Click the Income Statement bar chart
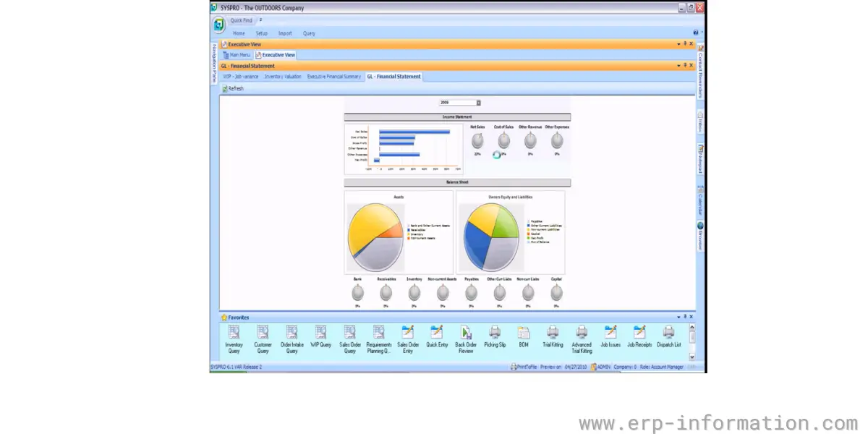This screenshot has height=434, width=868. [404, 148]
